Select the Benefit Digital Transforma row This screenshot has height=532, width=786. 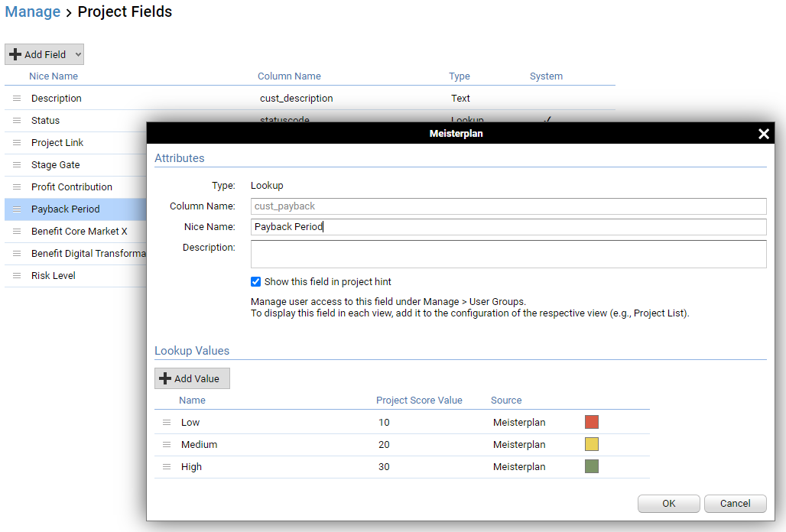pos(75,254)
